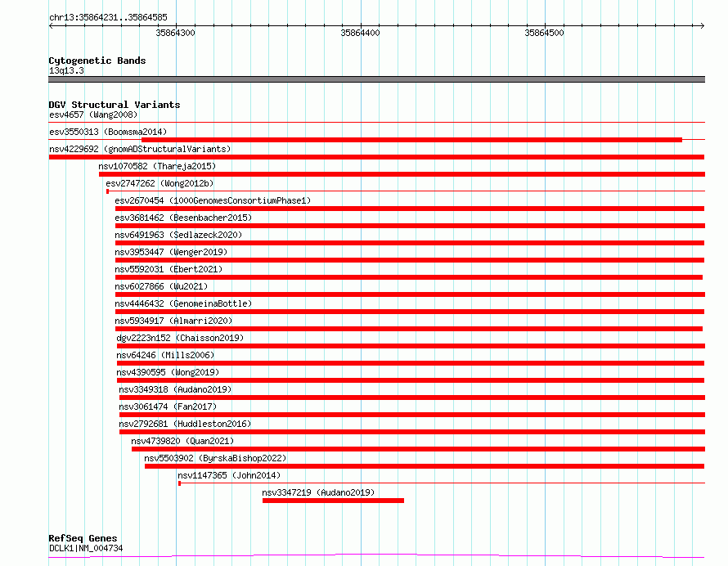Viewport: 728px width, 566px height.
Task: Click the small red marker under nsv1147365
Action: pyautogui.click(x=180, y=483)
